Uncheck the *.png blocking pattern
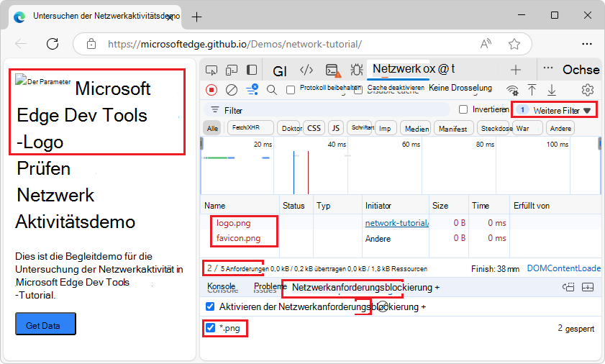 (x=210, y=328)
